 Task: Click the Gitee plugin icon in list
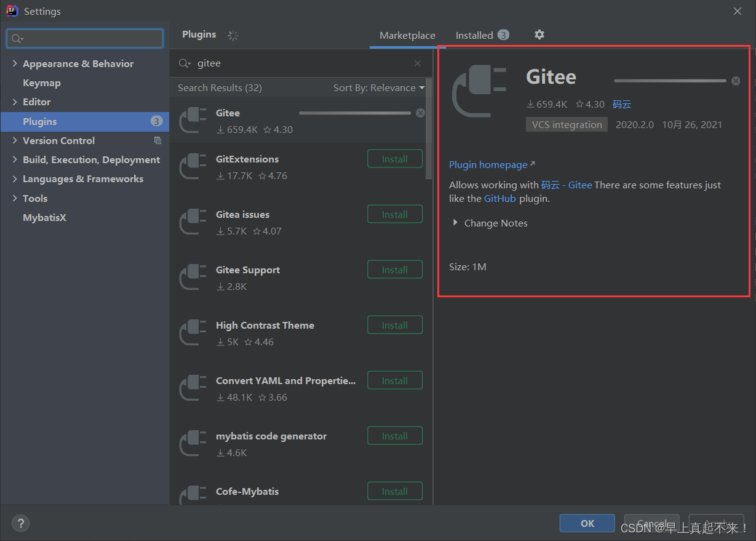tap(193, 120)
